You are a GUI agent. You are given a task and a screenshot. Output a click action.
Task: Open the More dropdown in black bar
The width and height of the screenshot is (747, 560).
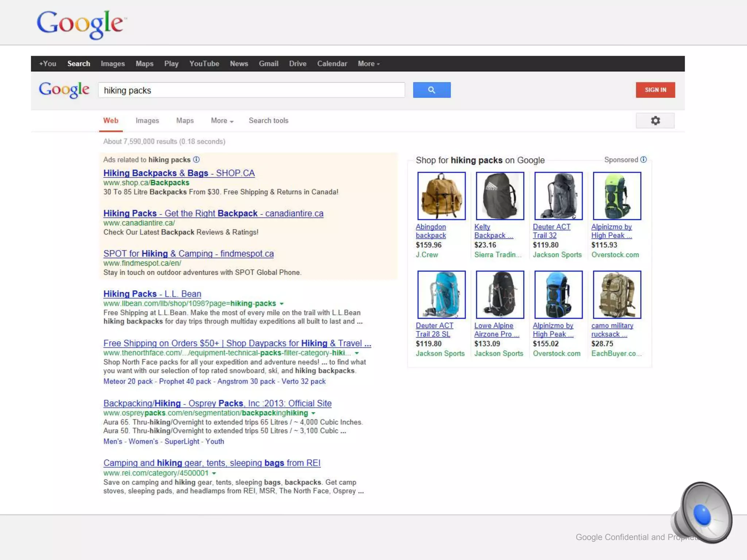pos(369,64)
